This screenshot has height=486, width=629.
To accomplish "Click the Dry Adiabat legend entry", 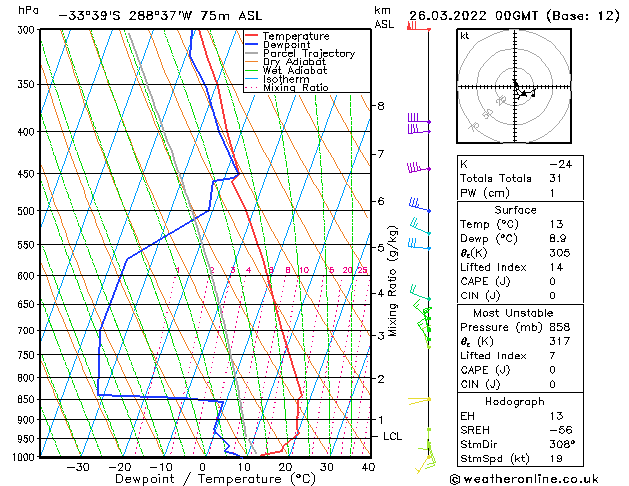I will pos(286,62).
